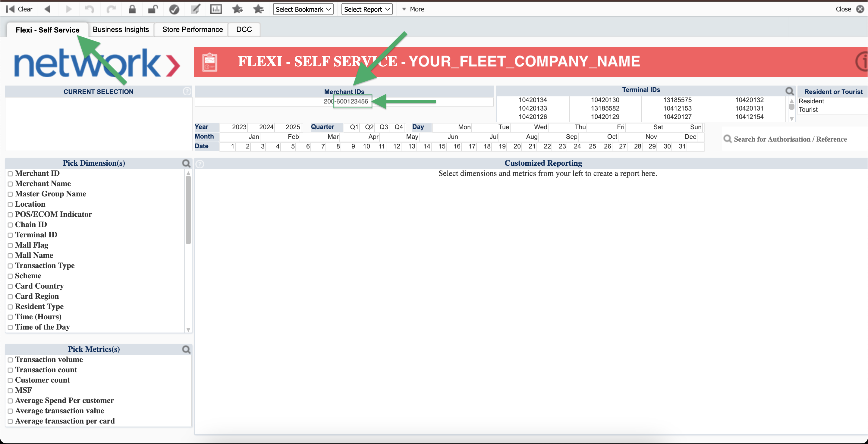Check the Card Country dimension

click(x=10, y=286)
